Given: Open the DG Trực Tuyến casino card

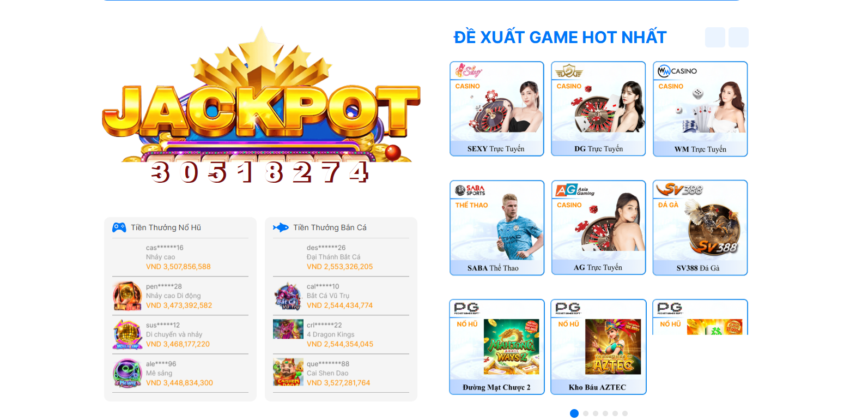Looking at the screenshot, I should [x=598, y=109].
